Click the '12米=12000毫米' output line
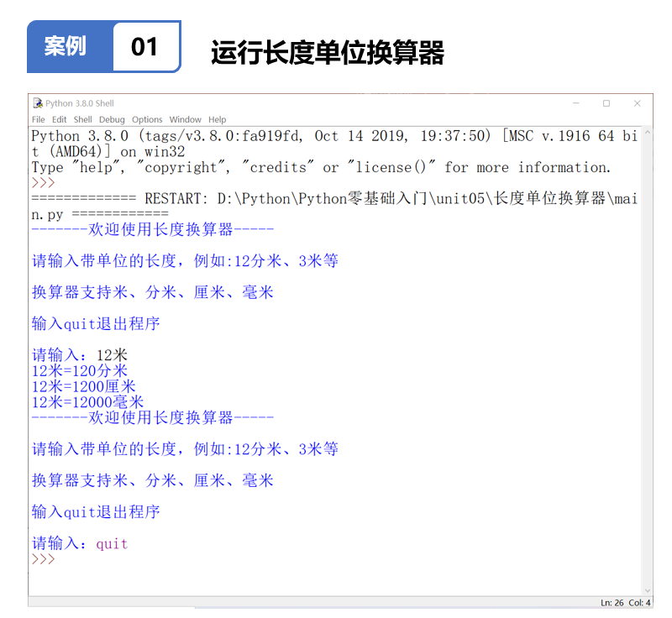The height and width of the screenshot is (618, 672). (x=88, y=402)
